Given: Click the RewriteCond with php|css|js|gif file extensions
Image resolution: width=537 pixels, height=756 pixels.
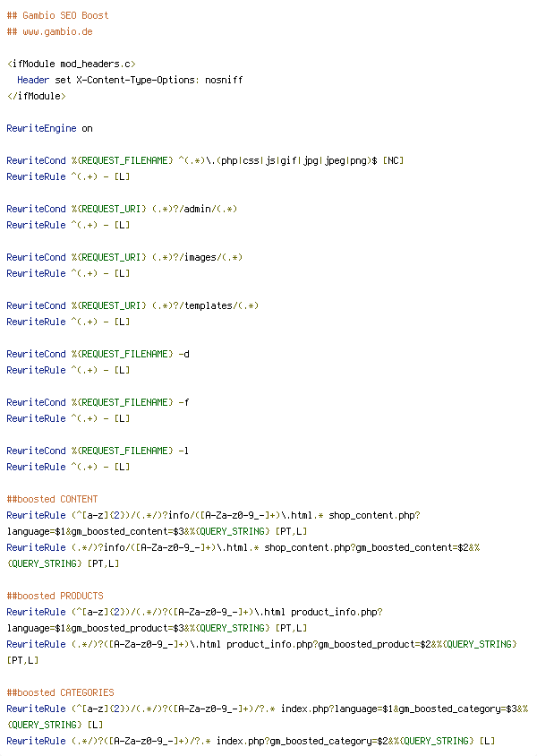Looking at the screenshot, I should 205,160.
